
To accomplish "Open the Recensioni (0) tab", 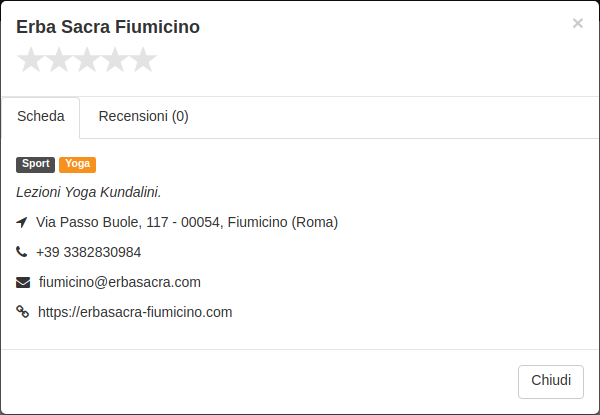I will click(x=143, y=117).
